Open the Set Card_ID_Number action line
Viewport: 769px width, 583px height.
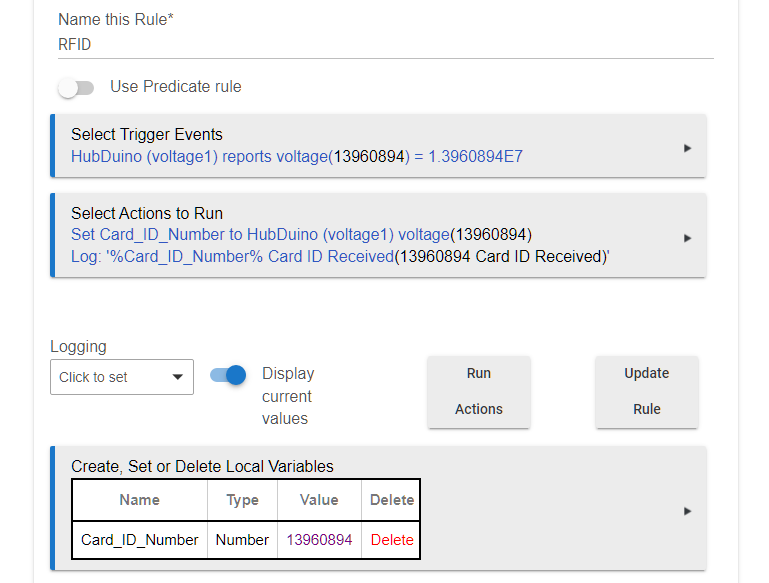[x=301, y=234]
